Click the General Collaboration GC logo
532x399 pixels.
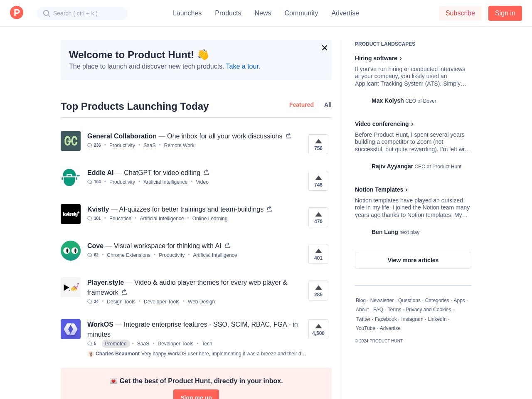click(x=71, y=141)
